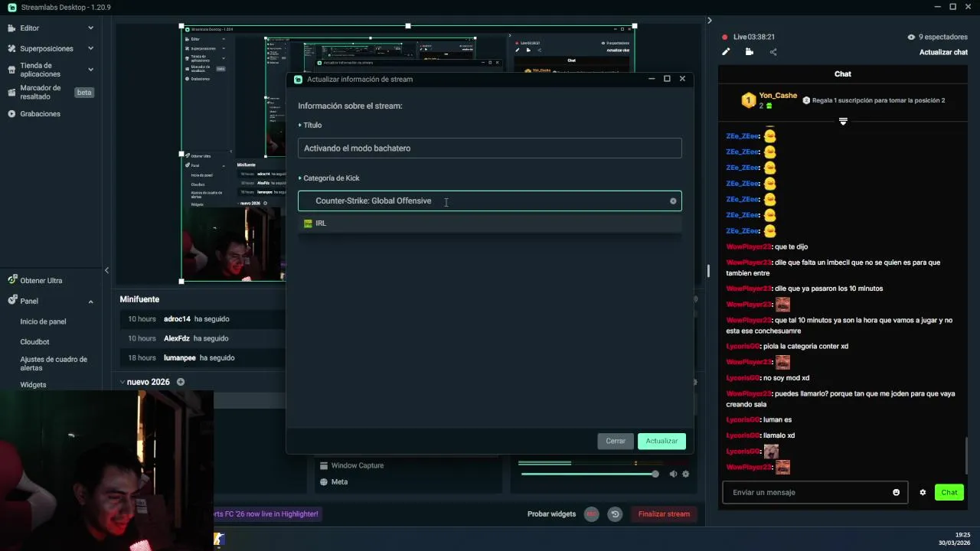Click the taskbar clock showing 19:25
980x551 pixels.
coord(962,535)
